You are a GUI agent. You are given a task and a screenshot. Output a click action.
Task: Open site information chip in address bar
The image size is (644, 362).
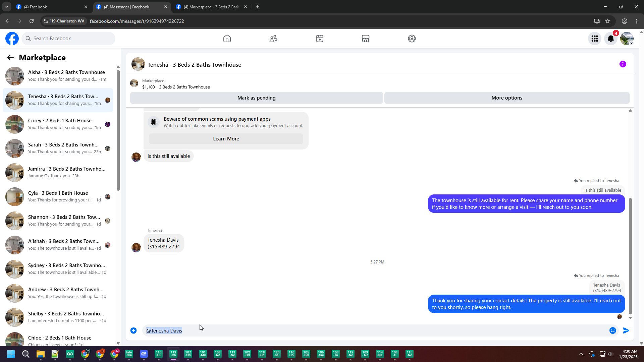coord(64,21)
